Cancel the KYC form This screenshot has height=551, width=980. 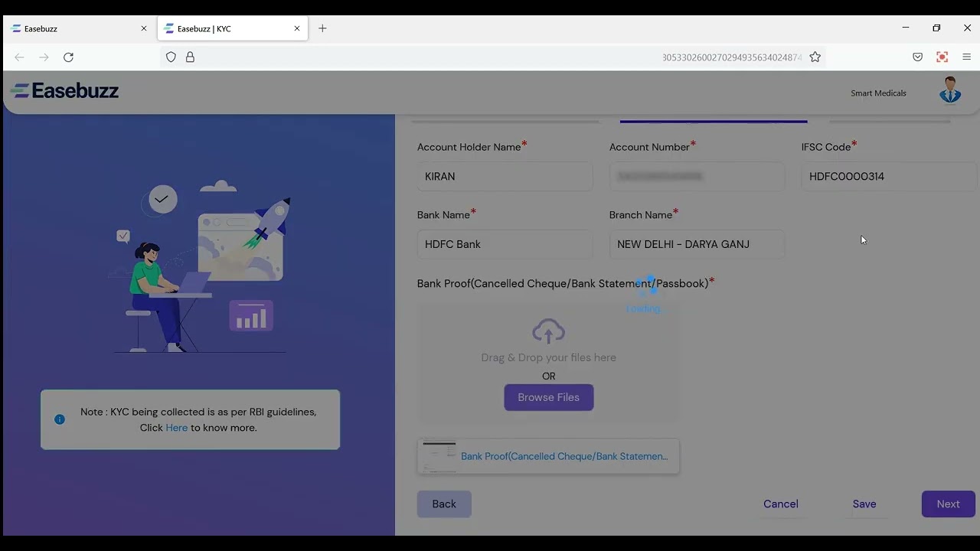781,504
